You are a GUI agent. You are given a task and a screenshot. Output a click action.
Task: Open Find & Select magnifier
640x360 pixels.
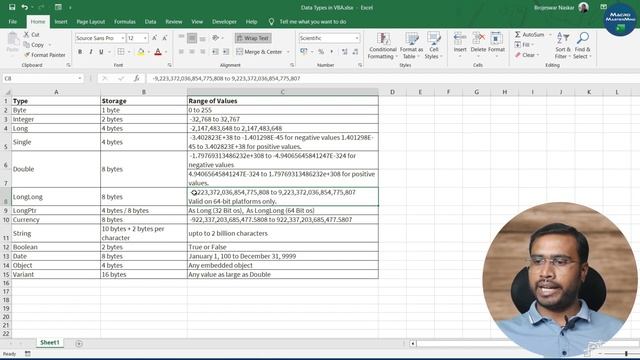point(582,46)
